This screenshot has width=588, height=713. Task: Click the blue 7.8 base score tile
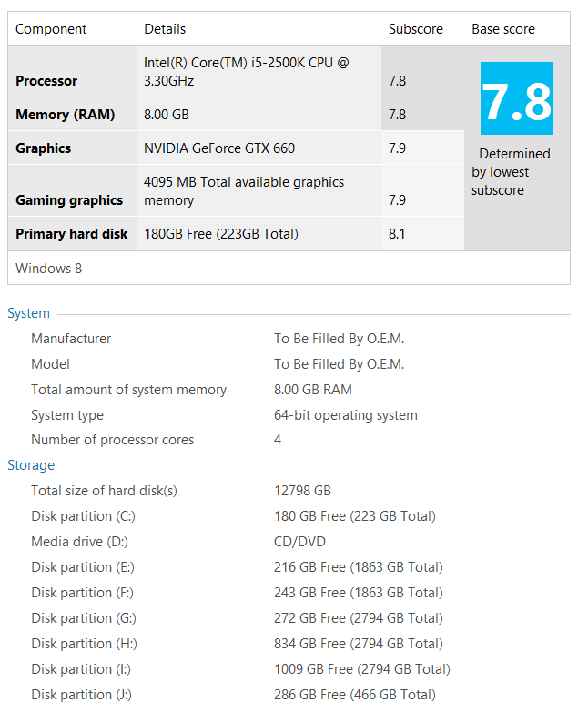coord(517,98)
